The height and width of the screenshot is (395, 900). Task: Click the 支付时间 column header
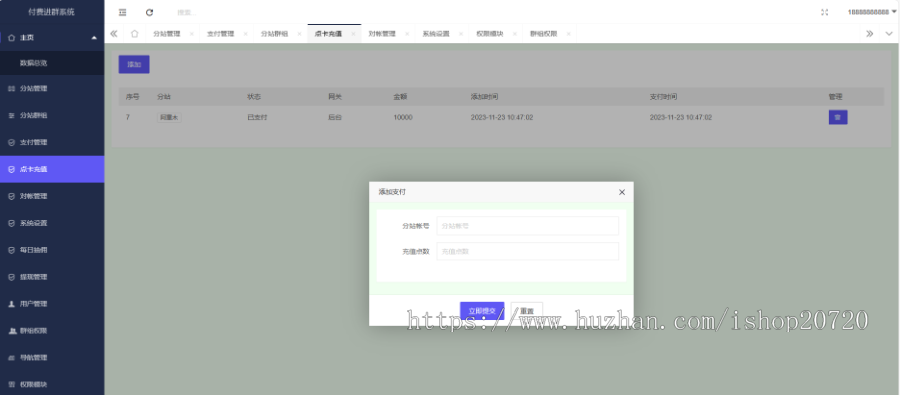[x=664, y=97]
